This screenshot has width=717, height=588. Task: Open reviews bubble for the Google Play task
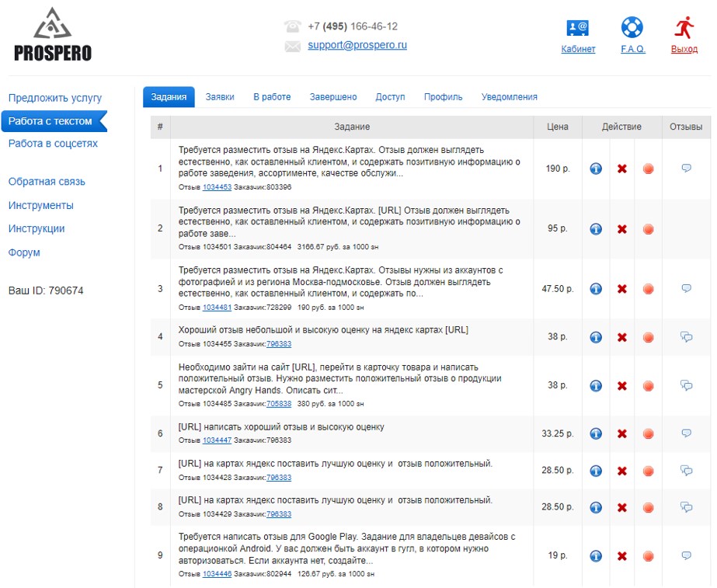[686, 555]
